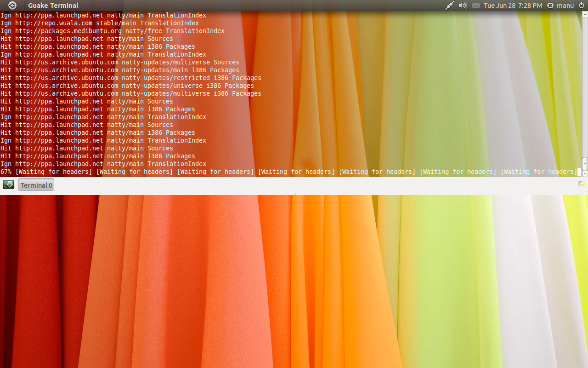The width and height of the screenshot is (588, 368).
Task: Select the Terminal 0 tab
Action: (35, 184)
